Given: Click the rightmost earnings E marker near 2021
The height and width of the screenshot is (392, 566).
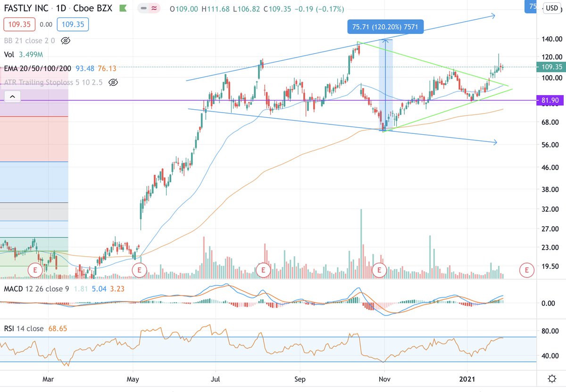Looking at the screenshot, I should tap(526, 270).
